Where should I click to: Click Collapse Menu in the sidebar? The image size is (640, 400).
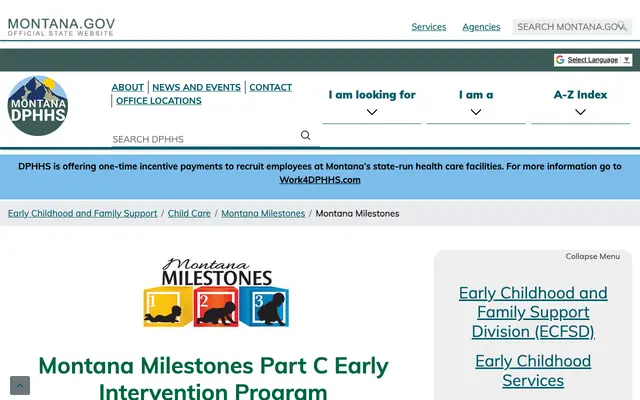592,256
